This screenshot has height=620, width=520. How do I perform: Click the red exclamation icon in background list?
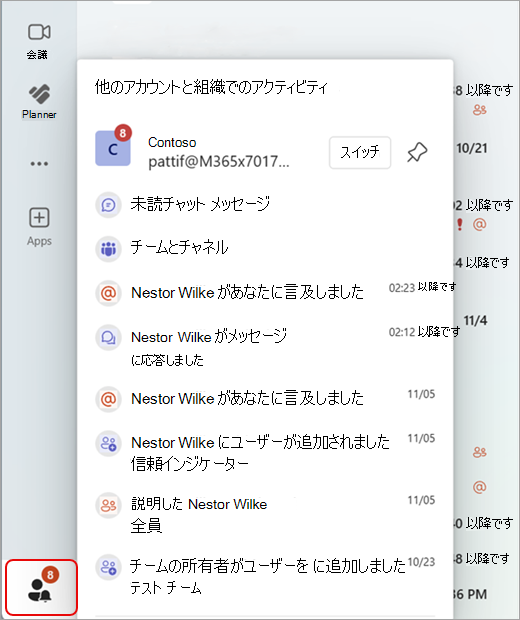(459, 224)
